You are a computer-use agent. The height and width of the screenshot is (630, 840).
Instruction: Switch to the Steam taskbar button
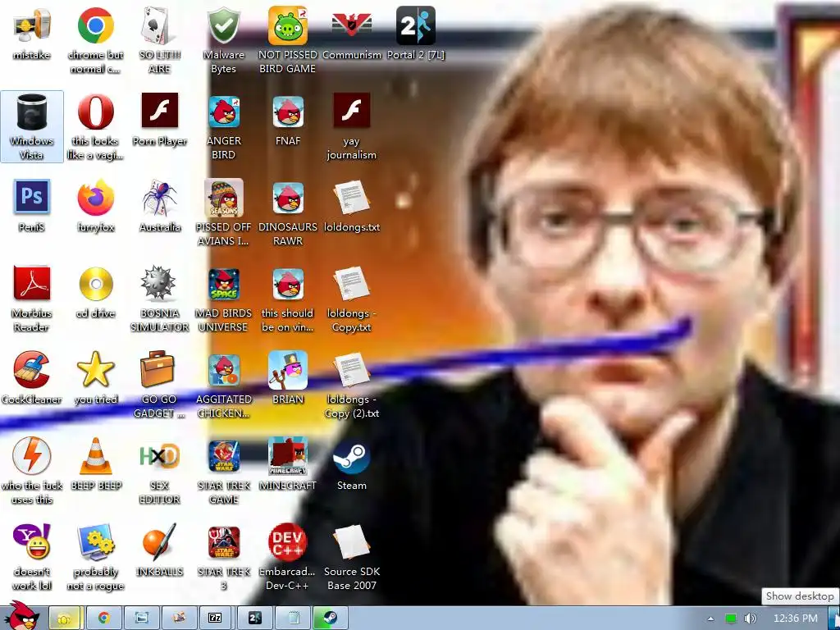tap(331, 619)
